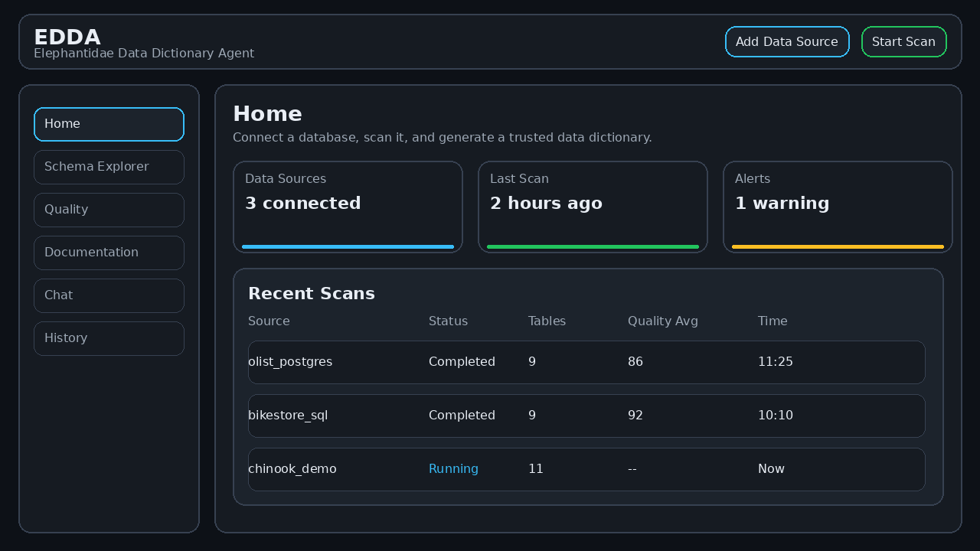This screenshot has height=551, width=980.
Task: Click the Add Data Source button
Action: coord(787,41)
